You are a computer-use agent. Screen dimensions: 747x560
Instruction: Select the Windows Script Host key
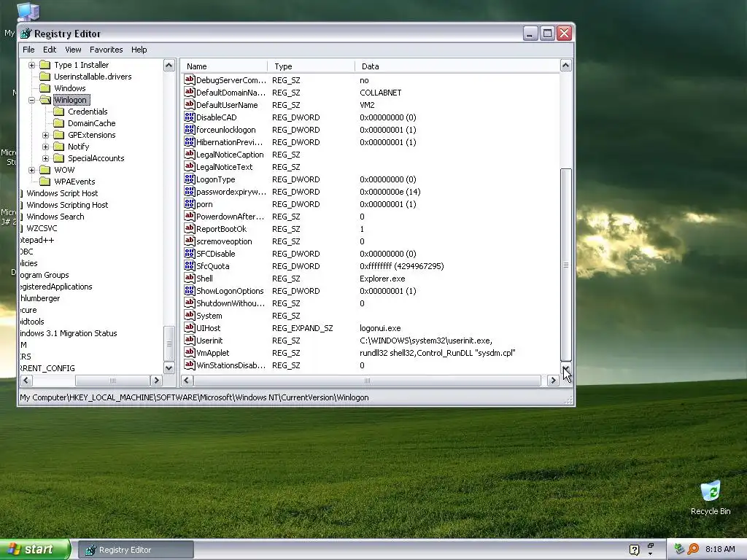(x=62, y=193)
